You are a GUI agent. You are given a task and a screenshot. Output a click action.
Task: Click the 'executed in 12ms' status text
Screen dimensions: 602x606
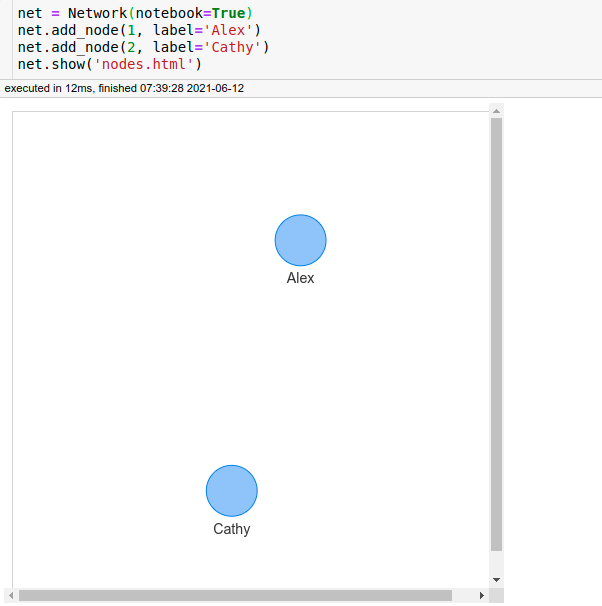[x=124, y=88]
